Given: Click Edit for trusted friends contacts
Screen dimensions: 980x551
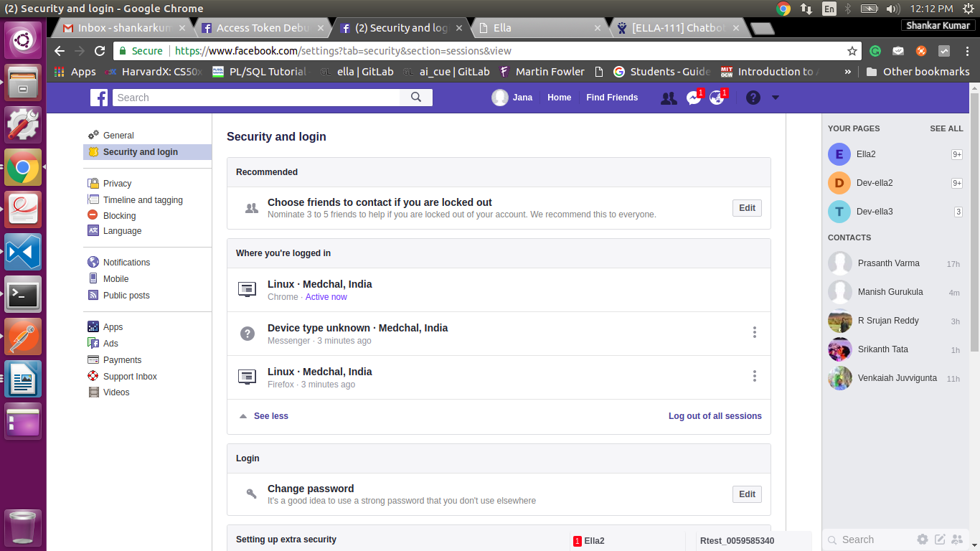Looking at the screenshot, I should pyautogui.click(x=747, y=208).
